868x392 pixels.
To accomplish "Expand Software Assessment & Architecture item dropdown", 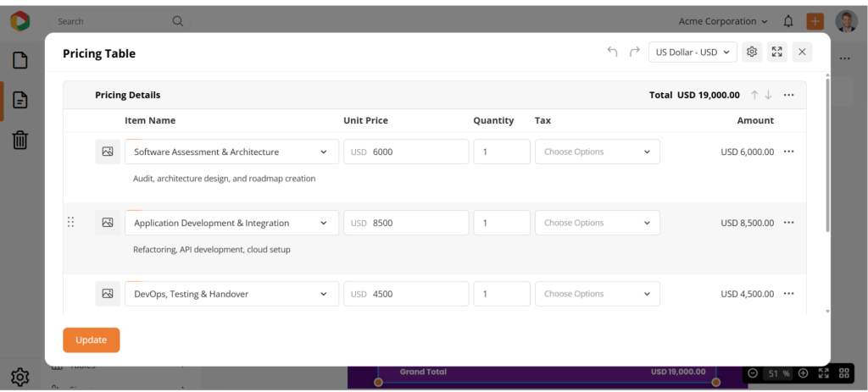I will point(323,152).
